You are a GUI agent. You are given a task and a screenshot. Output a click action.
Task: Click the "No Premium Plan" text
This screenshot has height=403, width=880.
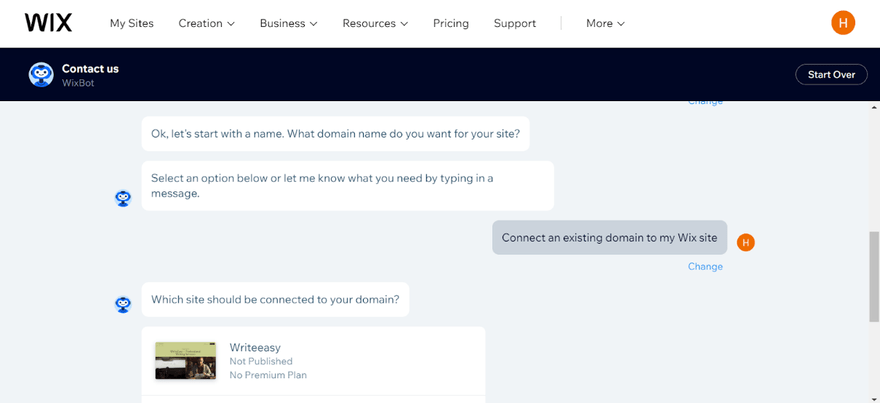pyautogui.click(x=268, y=375)
